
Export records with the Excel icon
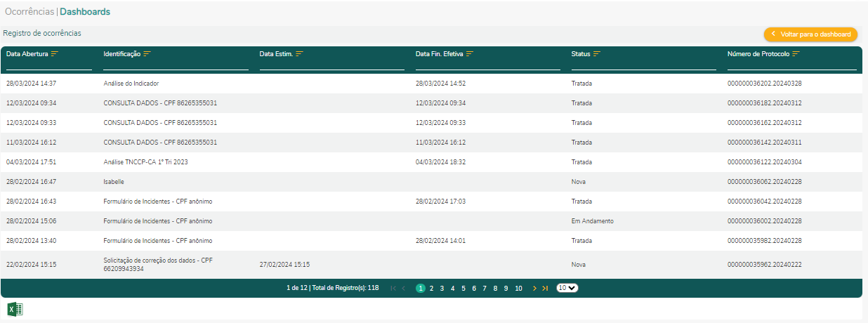click(x=15, y=309)
